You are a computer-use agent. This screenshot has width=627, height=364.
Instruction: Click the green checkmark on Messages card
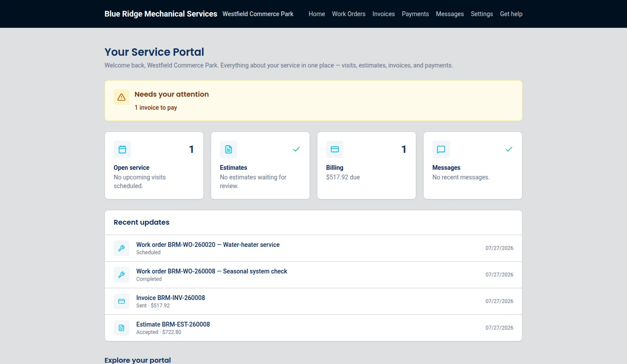coord(509,149)
